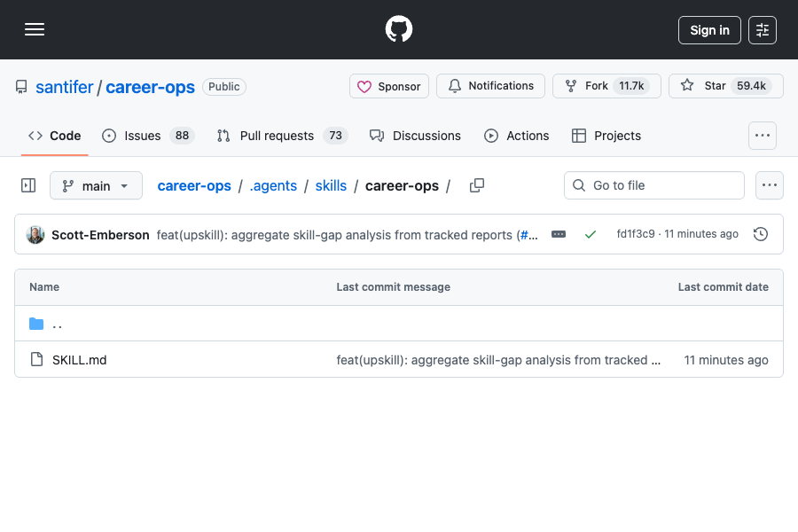Click the Sponsor heart button
The height and width of the screenshot is (532, 798).
389,86
